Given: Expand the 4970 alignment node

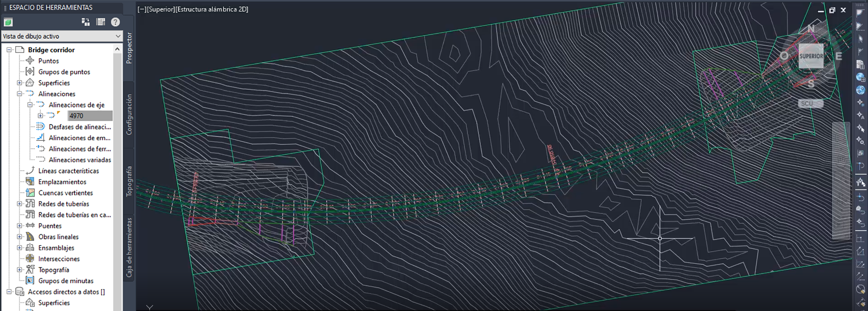Looking at the screenshot, I should [40, 116].
